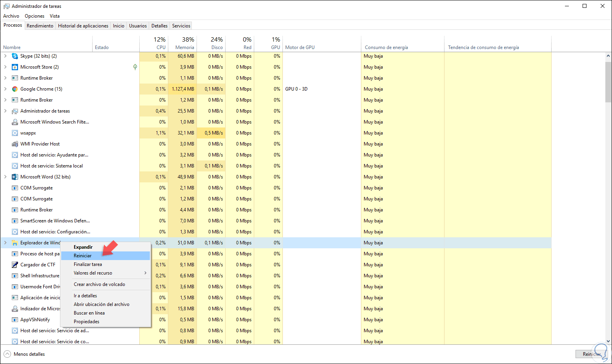
Task: Expand the Skype (32 bits) process group
Action: coord(5,56)
